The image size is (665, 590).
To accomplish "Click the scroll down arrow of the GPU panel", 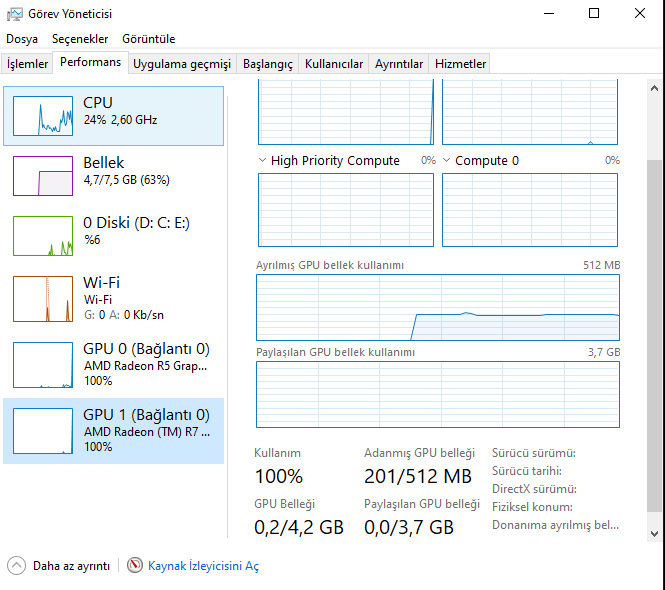I will pos(655,534).
